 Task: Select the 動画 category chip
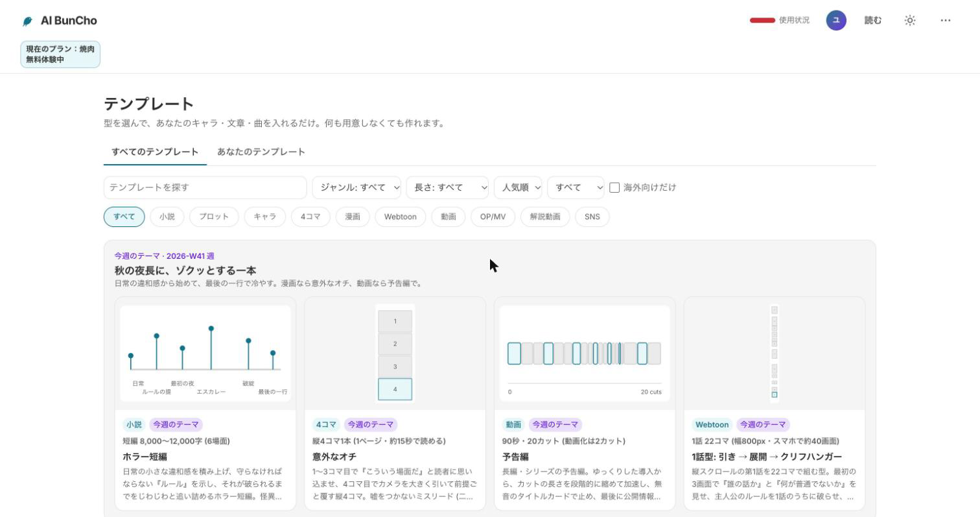coord(449,217)
